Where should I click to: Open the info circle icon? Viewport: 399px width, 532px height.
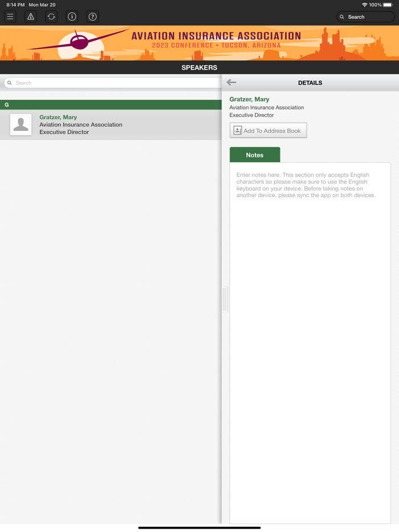pos(72,17)
